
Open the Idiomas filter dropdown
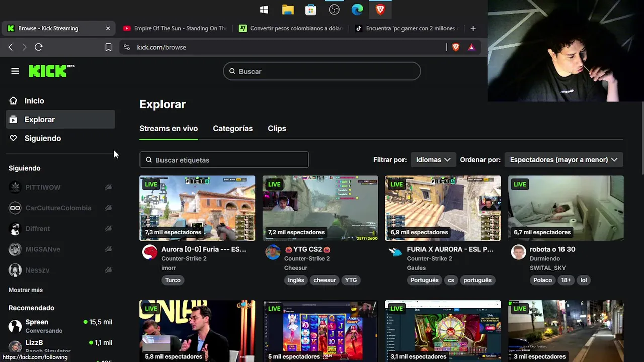click(433, 160)
